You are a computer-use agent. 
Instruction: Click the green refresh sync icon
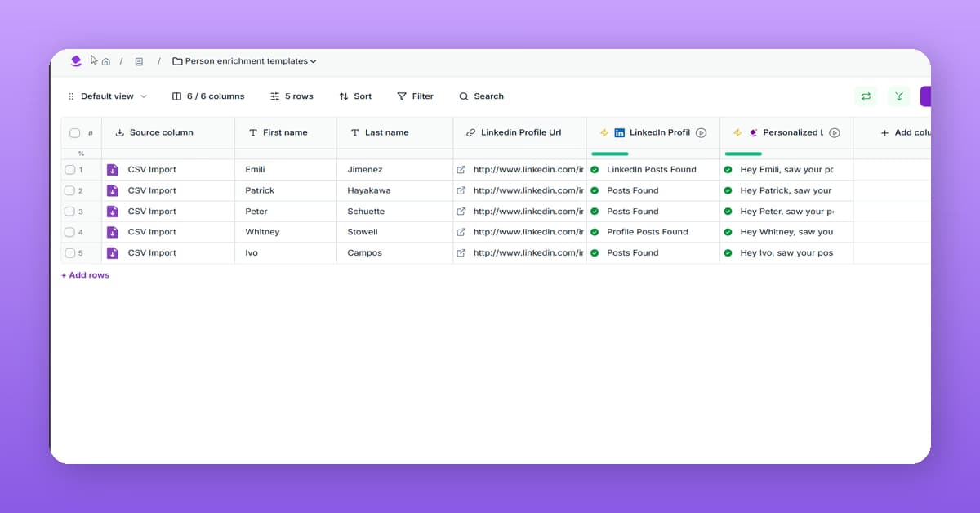pyautogui.click(x=866, y=96)
